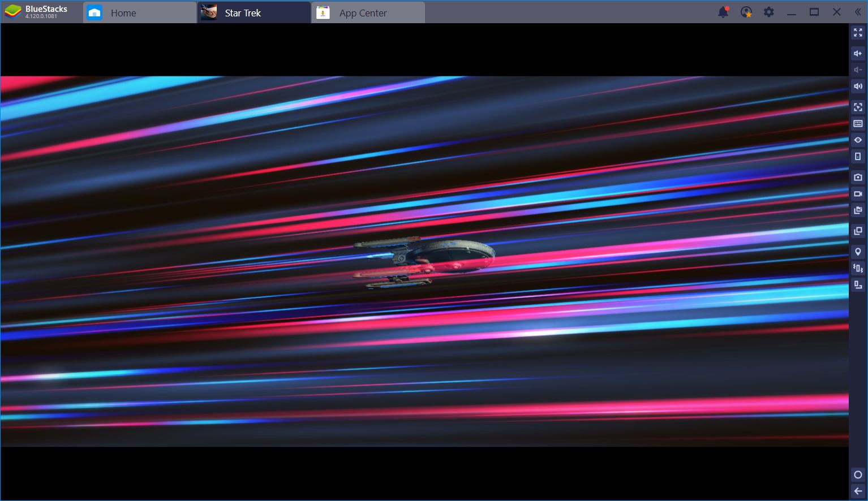Open the account profile icon with star
The image size is (868, 501).
point(746,12)
